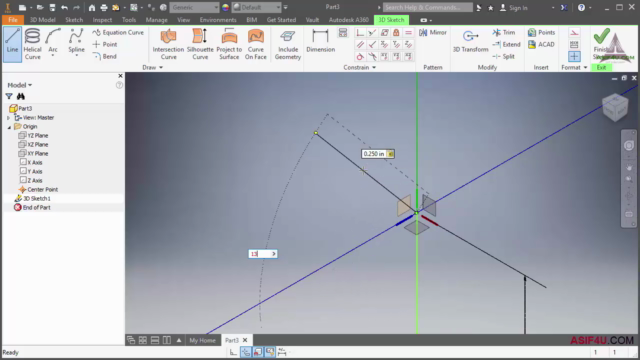Click the ViewCube
The height and width of the screenshot is (360, 640).
pos(615,107)
